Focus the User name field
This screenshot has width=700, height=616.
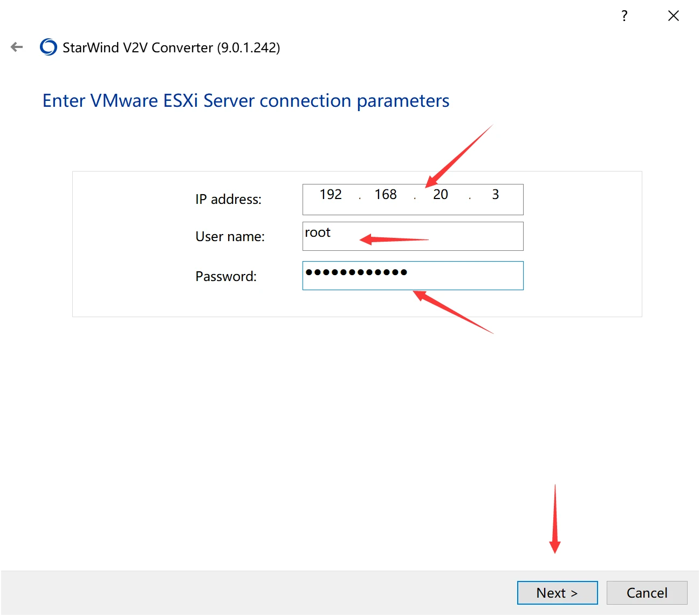tap(413, 236)
